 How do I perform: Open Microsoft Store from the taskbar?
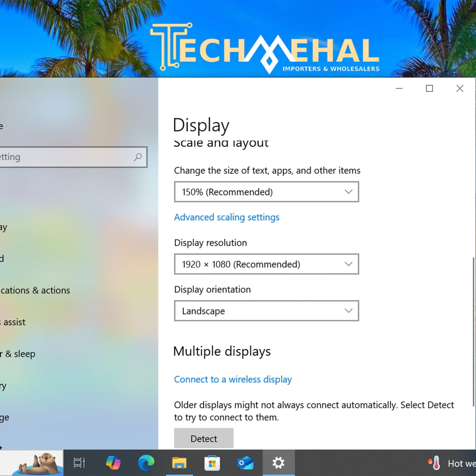[x=212, y=463]
